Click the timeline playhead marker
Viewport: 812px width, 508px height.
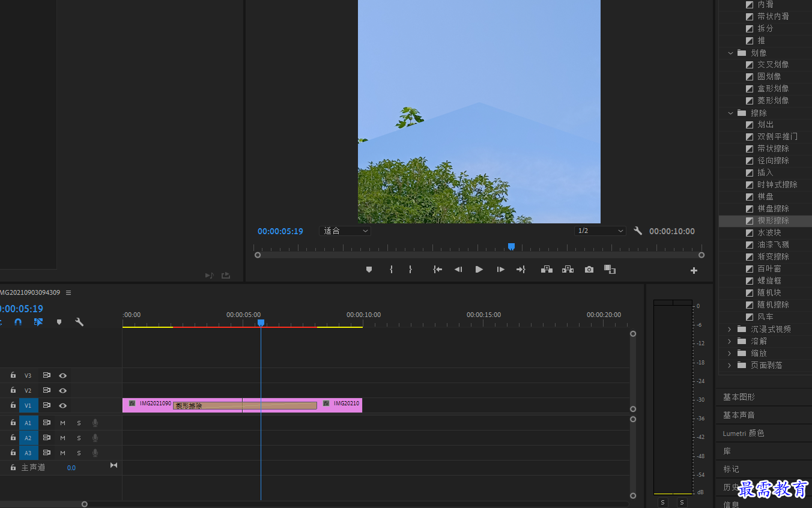[261, 323]
